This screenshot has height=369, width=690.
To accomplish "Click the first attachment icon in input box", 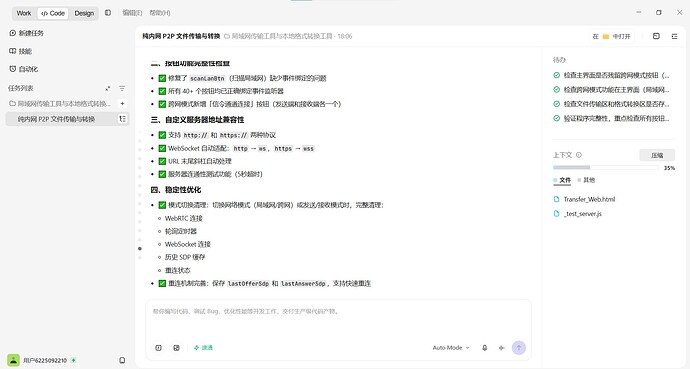I will click(x=158, y=348).
